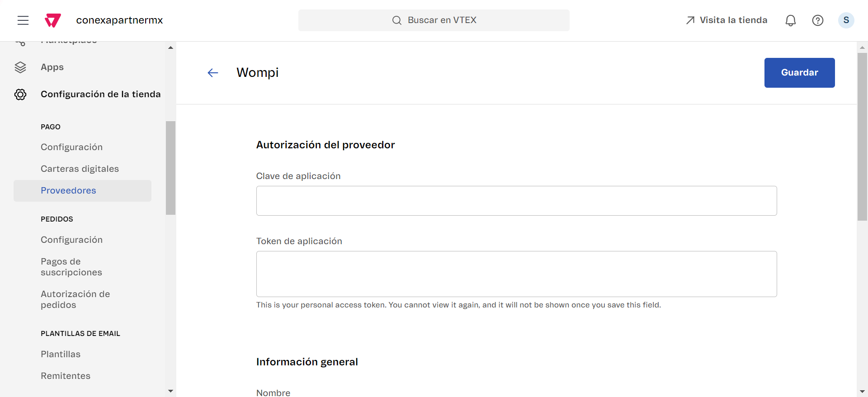Image resolution: width=868 pixels, height=397 pixels.
Task: Click the VTEX logo
Action: point(52,20)
